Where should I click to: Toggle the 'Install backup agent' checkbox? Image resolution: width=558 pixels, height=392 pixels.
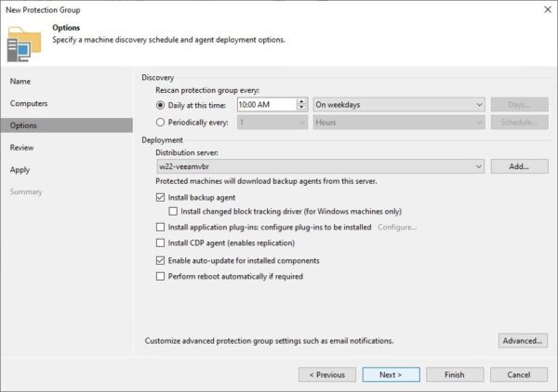(x=161, y=197)
